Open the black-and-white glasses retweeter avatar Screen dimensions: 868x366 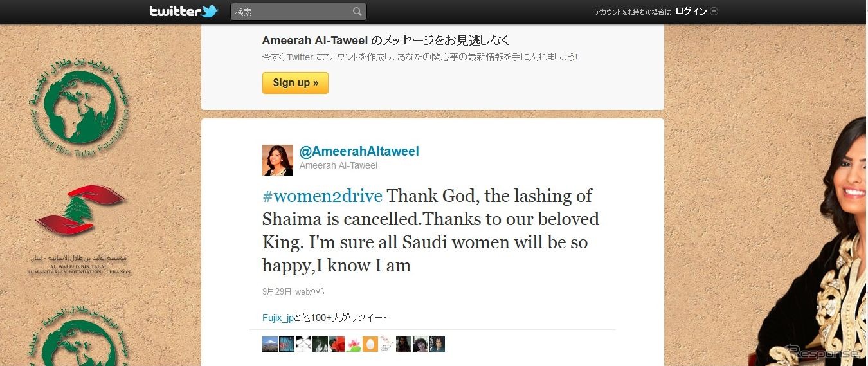pos(303,344)
